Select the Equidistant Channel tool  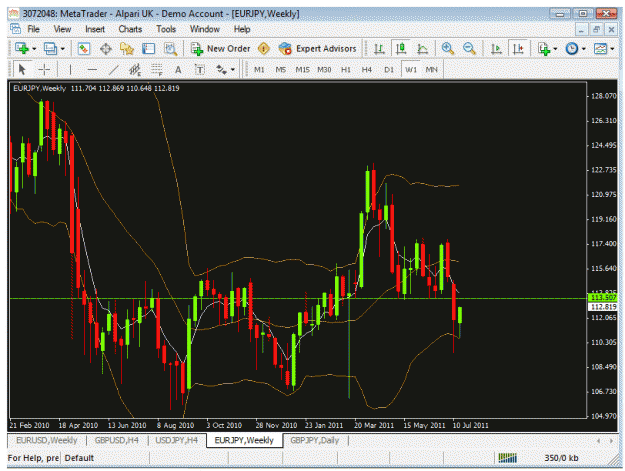(x=135, y=70)
